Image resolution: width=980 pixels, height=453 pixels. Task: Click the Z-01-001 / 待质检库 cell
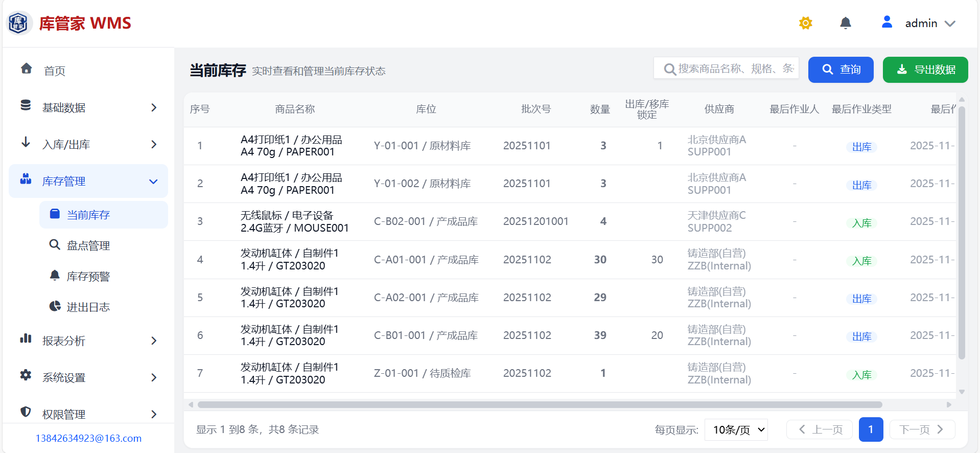(x=423, y=373)
